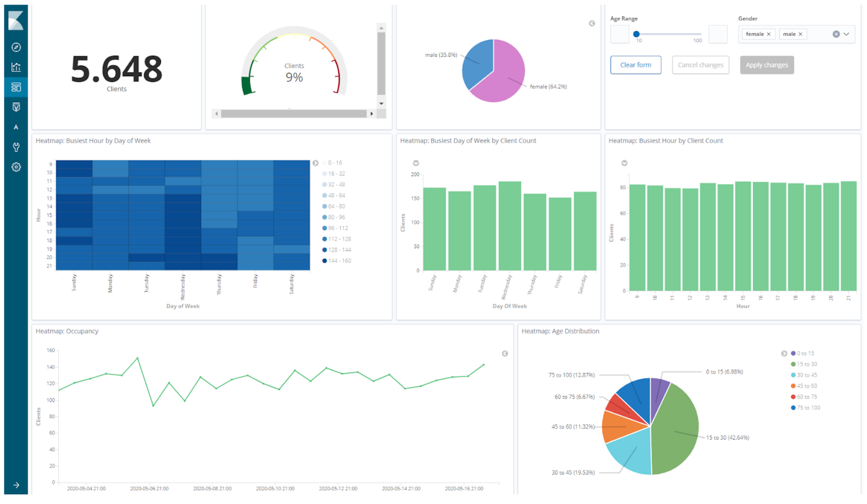
Task: Select the '80 - 96' heatmap legend entry
Action: (334, 217)
